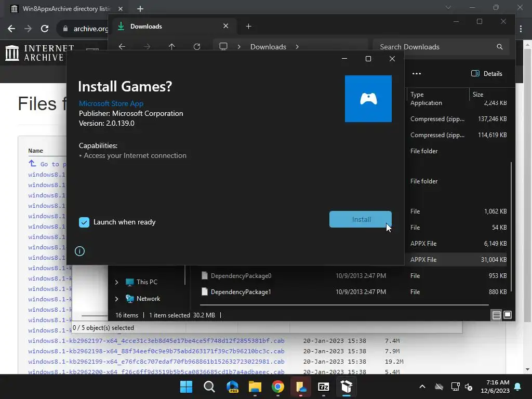Image resolution: width=532 pixels, height=399 pixels.
Task: Click the Chrome forward button
Action: pyautogui.click(x=28, y=29)
